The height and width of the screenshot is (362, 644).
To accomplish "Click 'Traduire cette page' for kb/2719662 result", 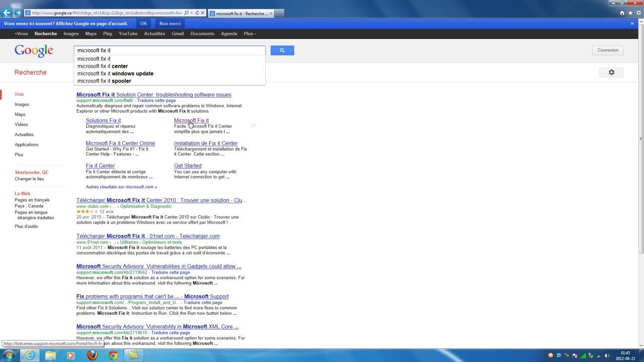I will 171,273.
